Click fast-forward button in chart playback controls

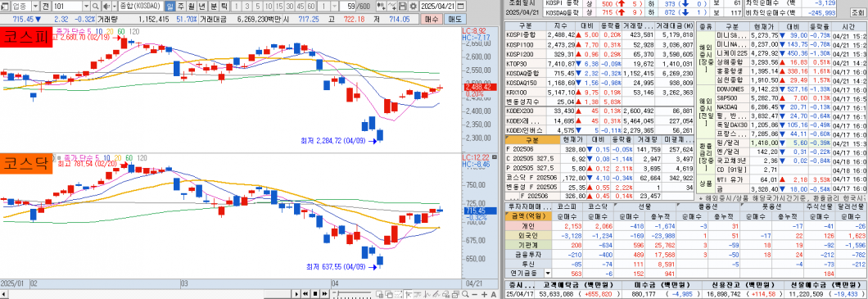[324, 293]
